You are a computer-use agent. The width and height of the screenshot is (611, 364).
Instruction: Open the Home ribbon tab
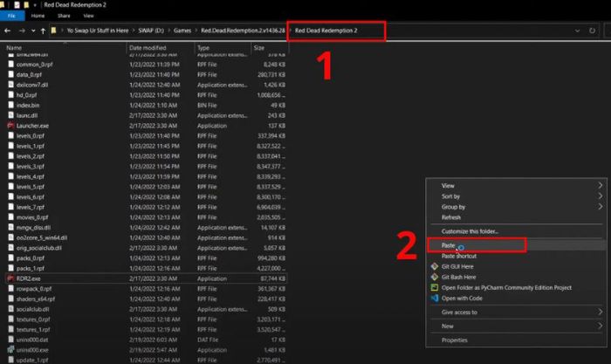coord(38,16)
